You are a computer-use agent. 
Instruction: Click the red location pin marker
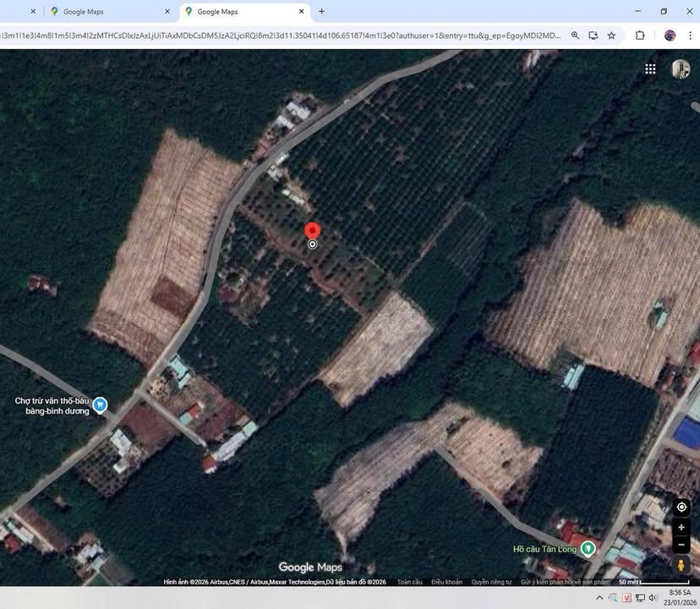click(x=312, y=232)
